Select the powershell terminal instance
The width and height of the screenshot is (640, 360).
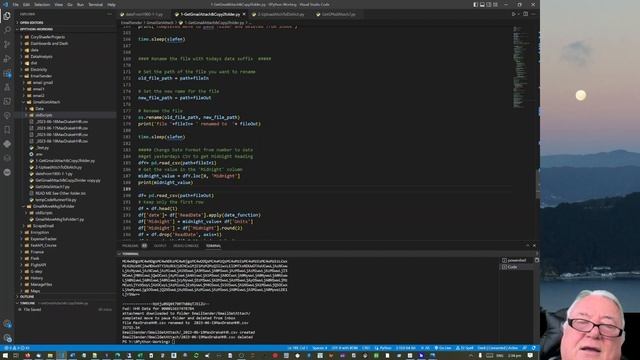pos(516,260)
